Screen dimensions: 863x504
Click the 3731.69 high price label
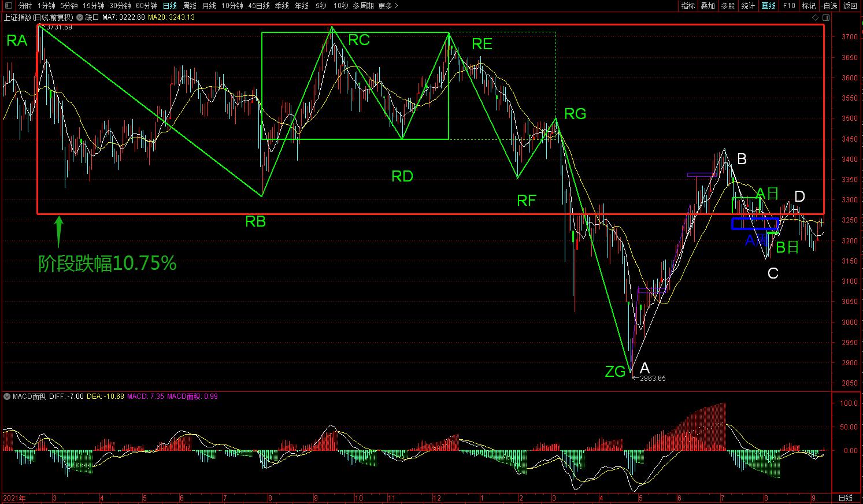pyautogui.click(x=60, y=27)
